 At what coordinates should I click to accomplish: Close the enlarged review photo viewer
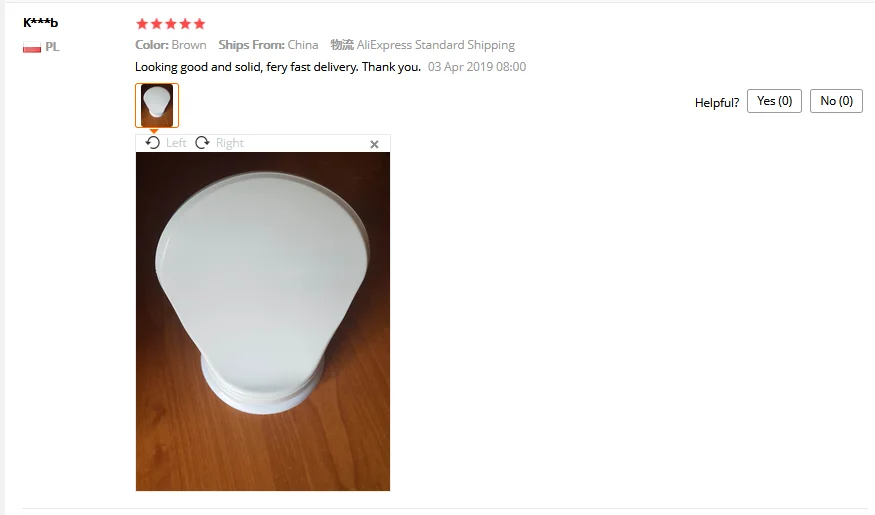click(x=374, y=145)
